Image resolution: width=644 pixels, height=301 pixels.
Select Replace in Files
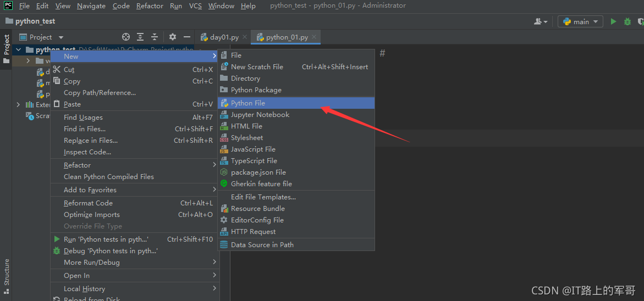[134, 140]
